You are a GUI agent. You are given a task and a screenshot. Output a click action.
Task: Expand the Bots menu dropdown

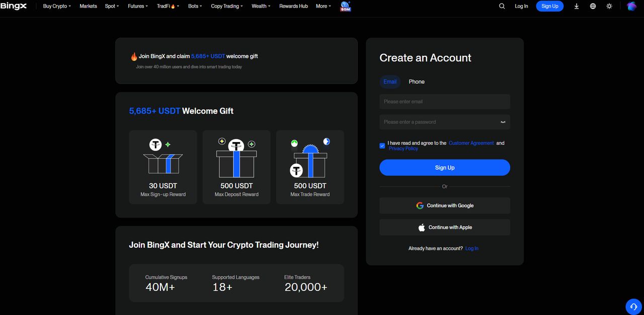[x=195, y=6]
